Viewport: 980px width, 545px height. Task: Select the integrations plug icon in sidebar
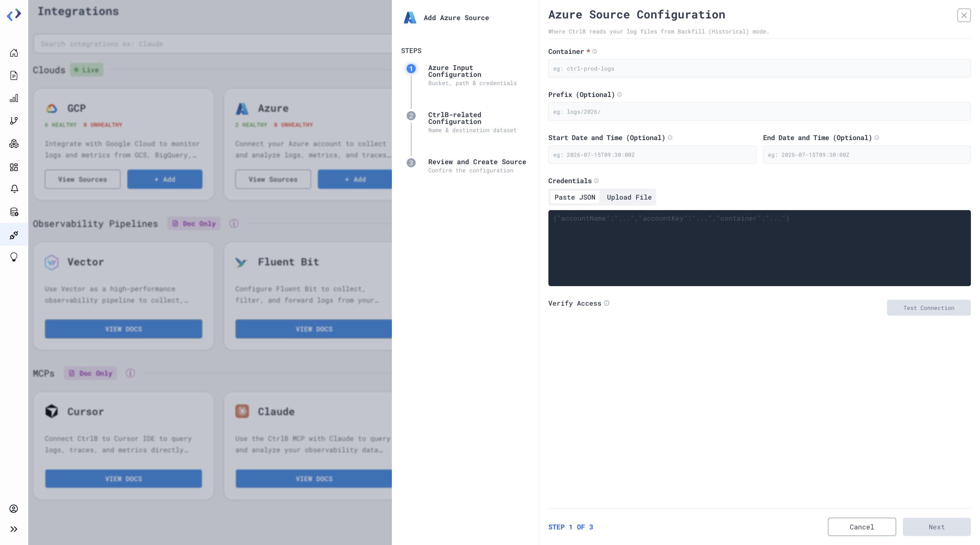pyautogui.click(x=14, y=235)
